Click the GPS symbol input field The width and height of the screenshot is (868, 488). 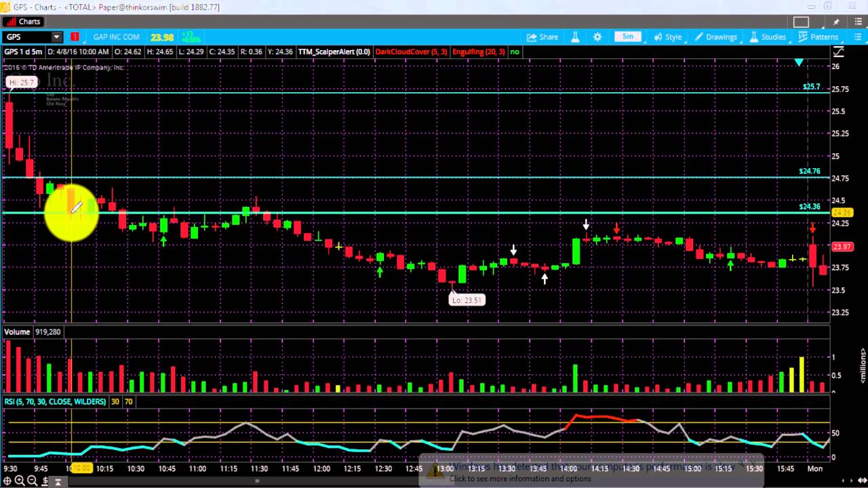tap(27, 37)
